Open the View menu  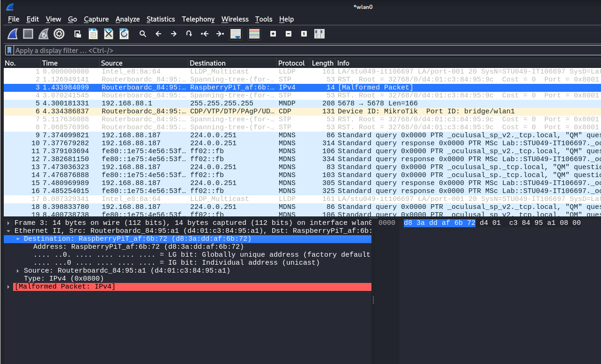tap(53, 19)
